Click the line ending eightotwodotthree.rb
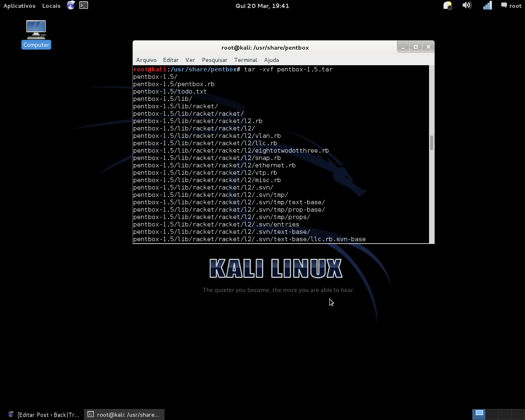525x420 pixels. pyautogui.click(x=231, y=151)
